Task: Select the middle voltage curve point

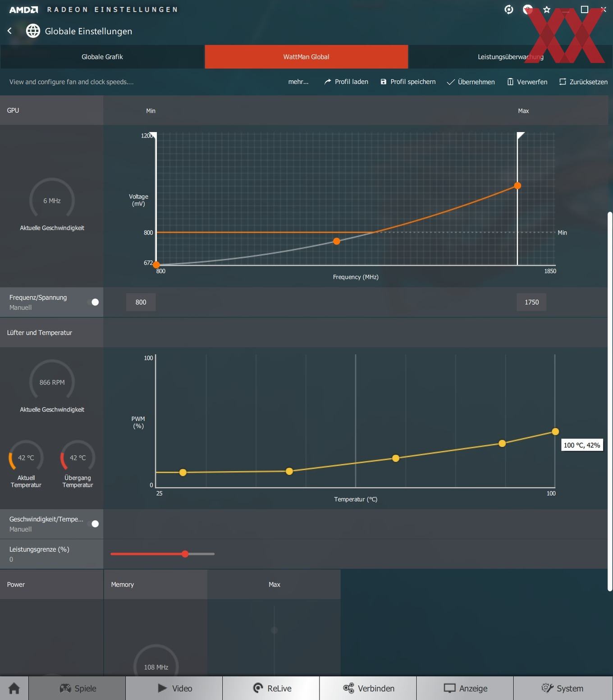Action: pyautogui.click(x=336, y=241)
